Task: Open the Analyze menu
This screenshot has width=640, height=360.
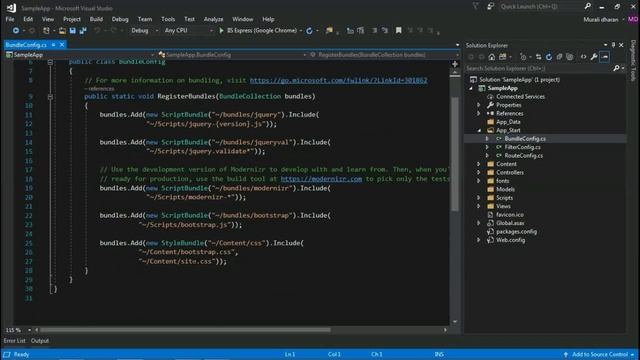Action: pyautogui.click(x=213, y=19)
